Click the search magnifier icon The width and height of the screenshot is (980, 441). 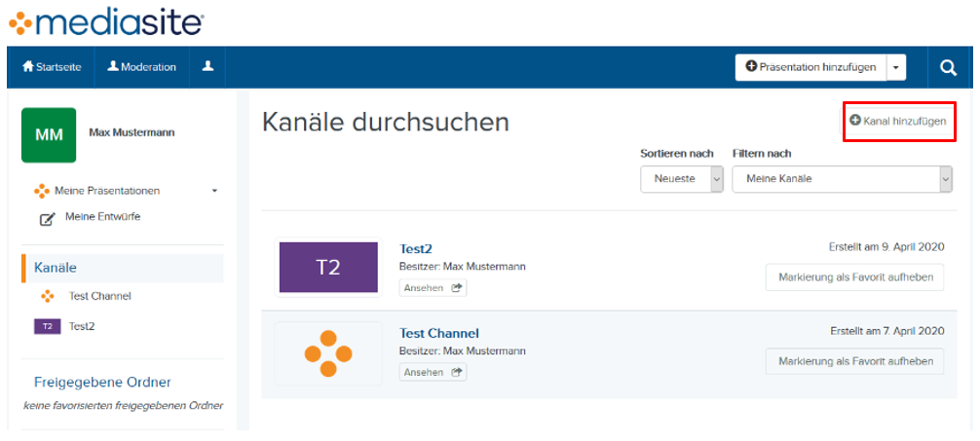[x=947, y=67]
